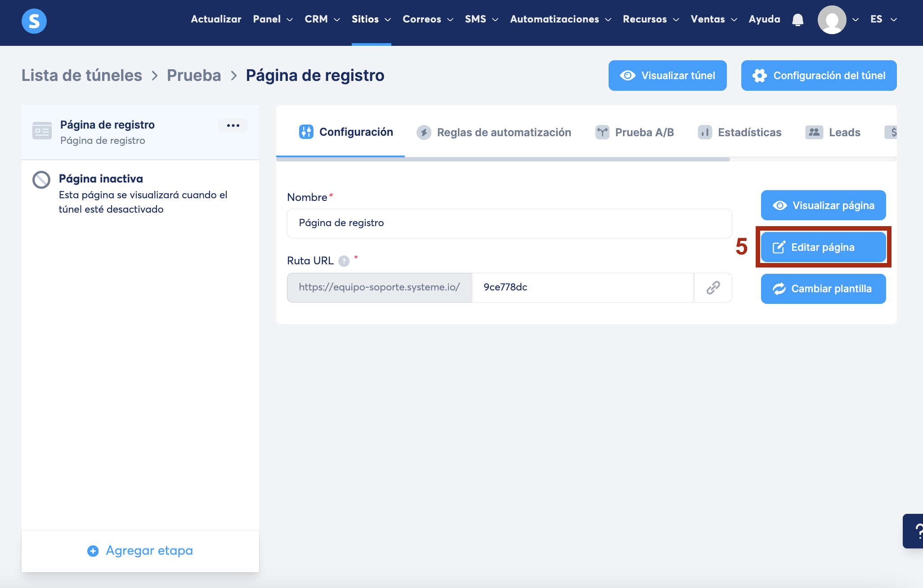Screen dimensions: 923x588
Task: Click the Cambiar plantilla button
Action: tap(823, 289)
